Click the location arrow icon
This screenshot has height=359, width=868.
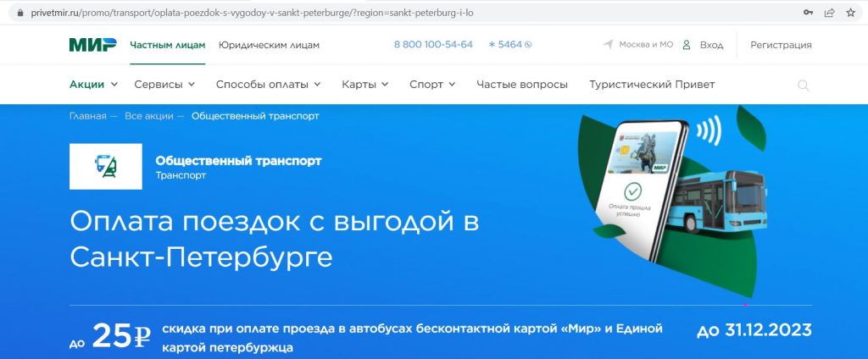pos(609,44)
